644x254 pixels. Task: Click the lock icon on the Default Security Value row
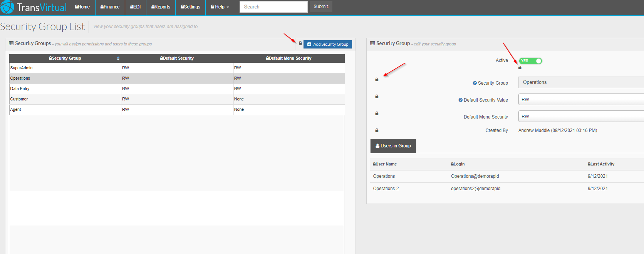(377, 97)
